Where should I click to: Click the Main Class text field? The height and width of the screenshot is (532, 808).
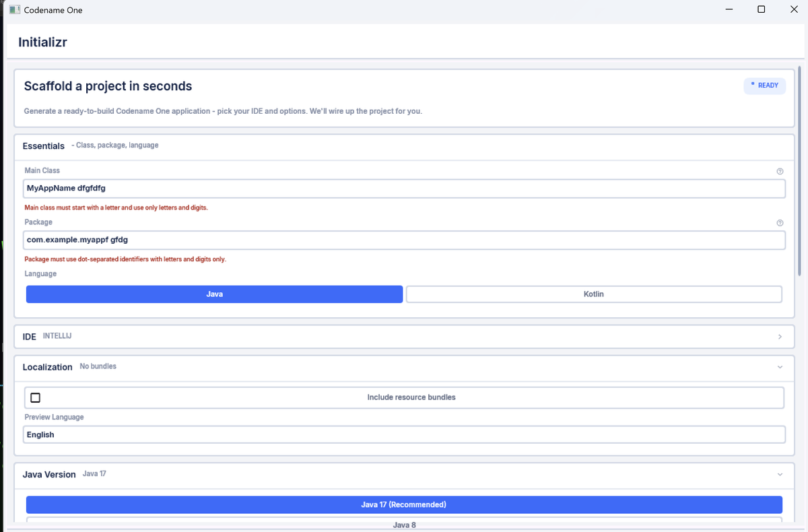(404, 189)
